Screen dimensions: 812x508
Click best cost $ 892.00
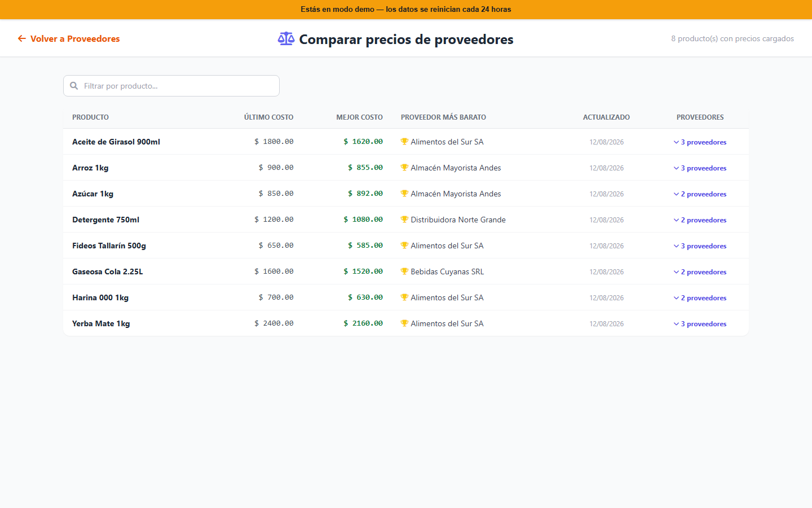point(365,194)
